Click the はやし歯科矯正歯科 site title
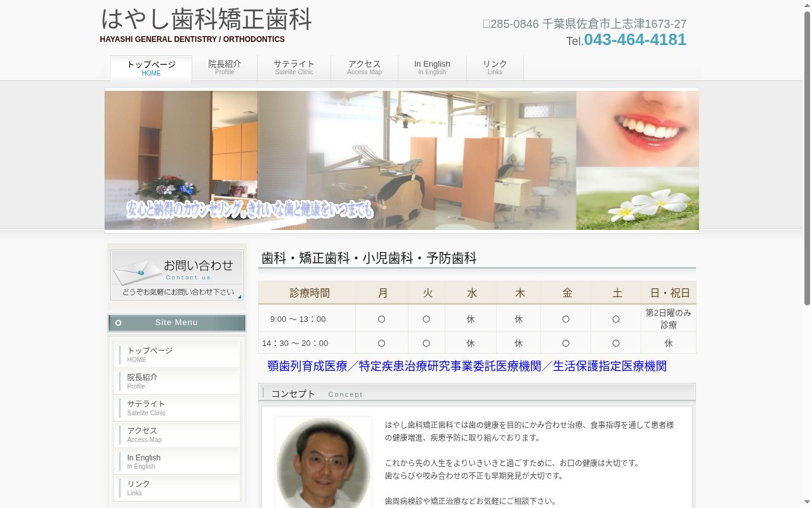Screen dimensions: 812x508 tap(206, 19)
